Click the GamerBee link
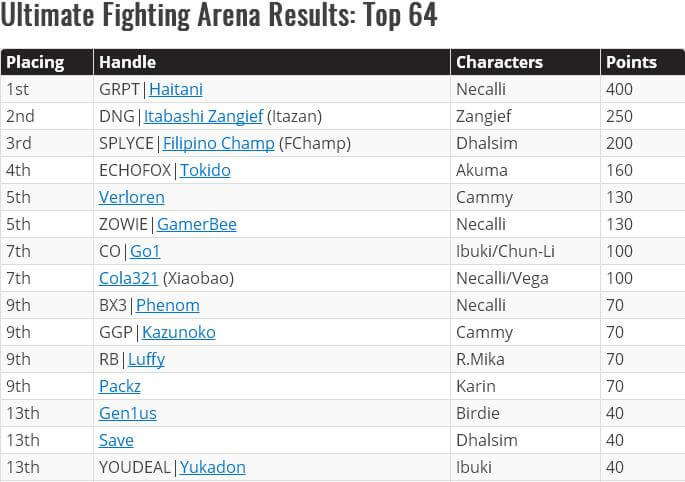This screenshot has height=482, width=685. (x=197, y=224)
